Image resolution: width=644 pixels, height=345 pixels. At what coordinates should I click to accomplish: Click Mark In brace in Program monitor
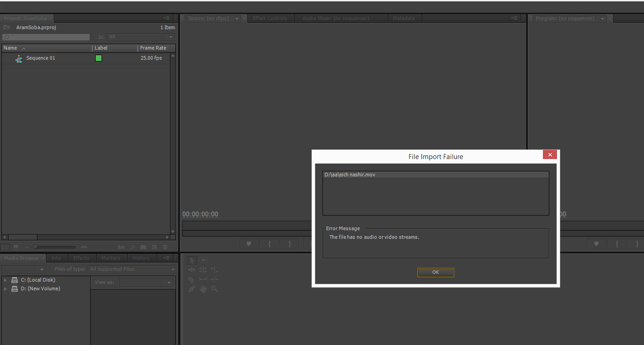pyautogui.click(x=617, y=244)
